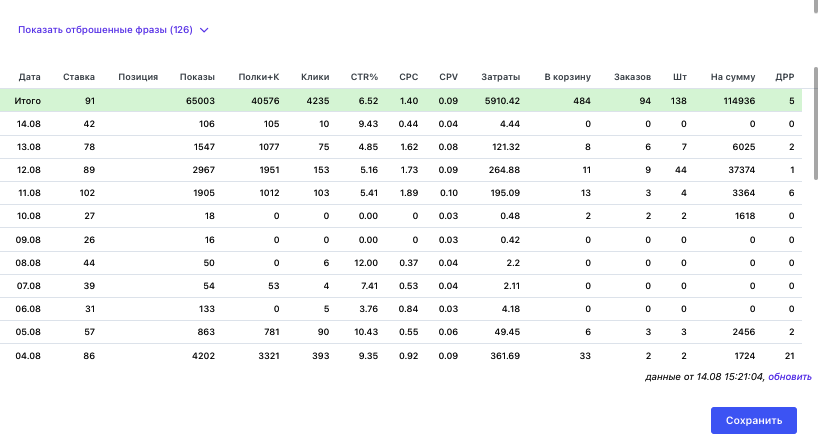This screenshot has width=818, height=434.
Task: Select the ДРР column header
Action: [x=785, y=77]
